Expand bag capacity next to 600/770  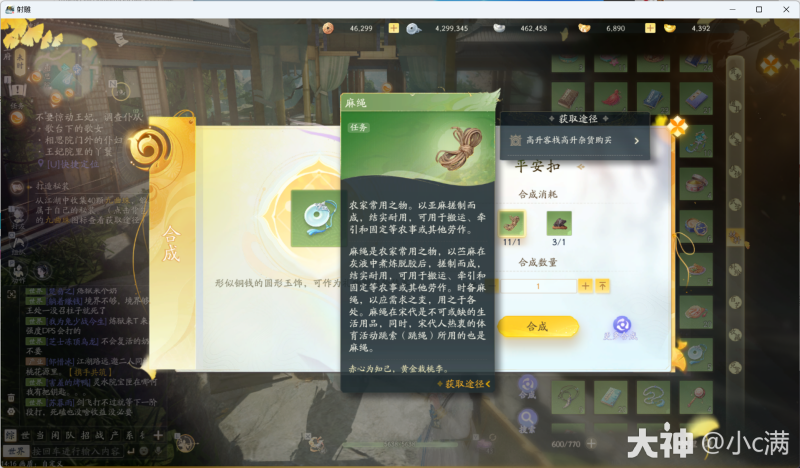591,444
